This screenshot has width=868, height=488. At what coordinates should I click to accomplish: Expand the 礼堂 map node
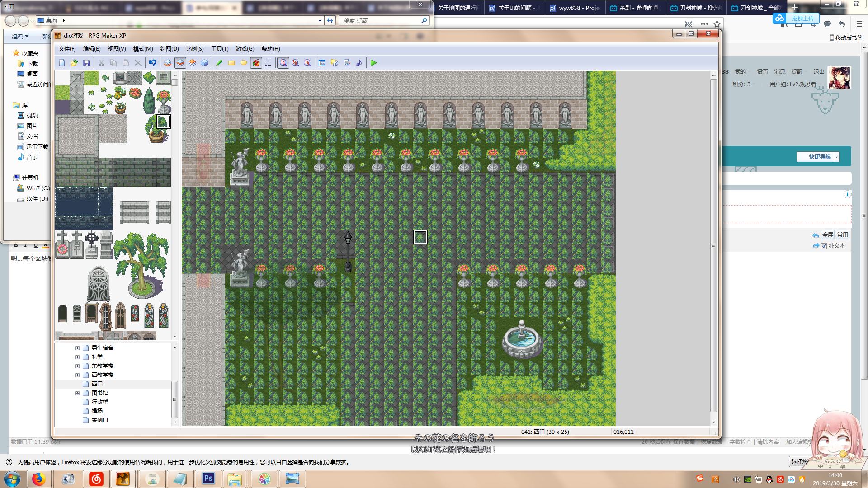77,357
